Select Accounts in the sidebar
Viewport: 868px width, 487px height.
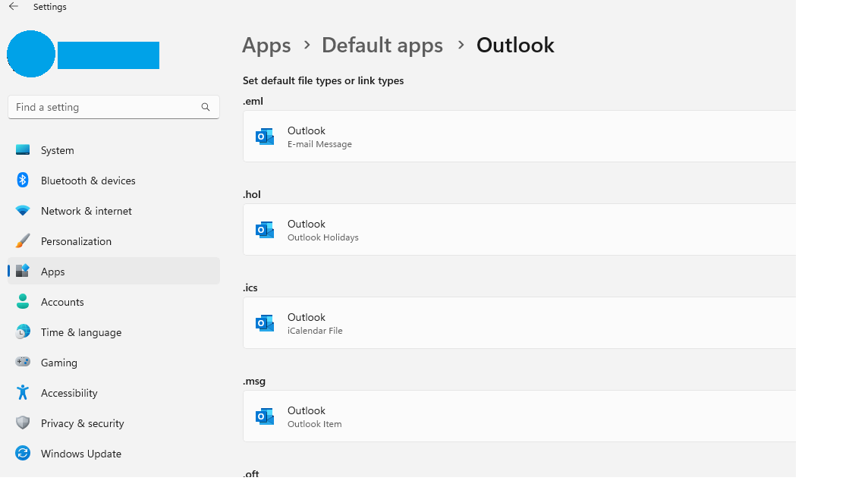[62, 302]
